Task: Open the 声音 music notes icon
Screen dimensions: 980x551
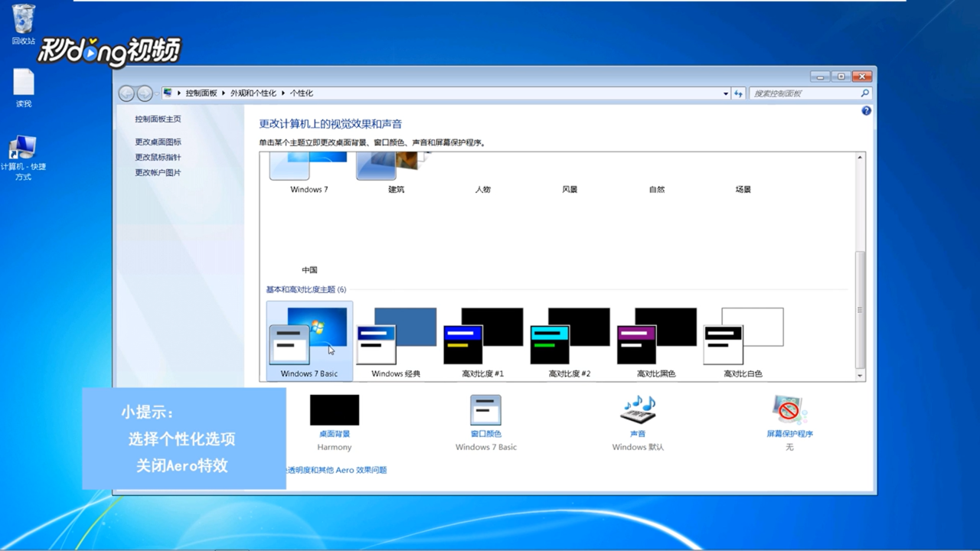Action: (638, 410)
